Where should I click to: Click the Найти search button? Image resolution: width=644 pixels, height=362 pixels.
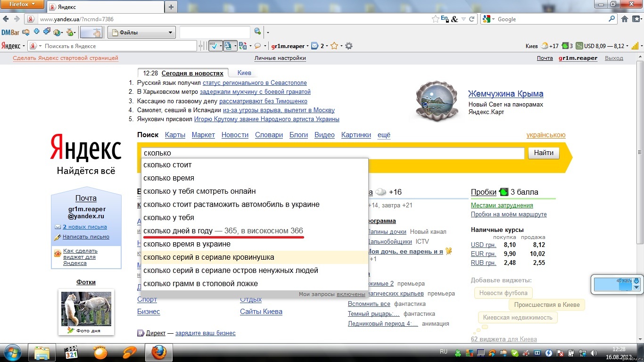point(544,153)
